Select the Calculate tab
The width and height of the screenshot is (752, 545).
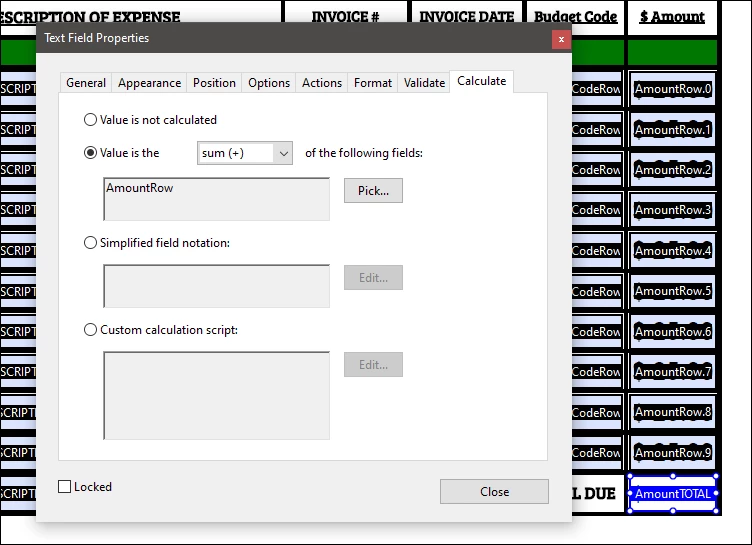[482, 81]
